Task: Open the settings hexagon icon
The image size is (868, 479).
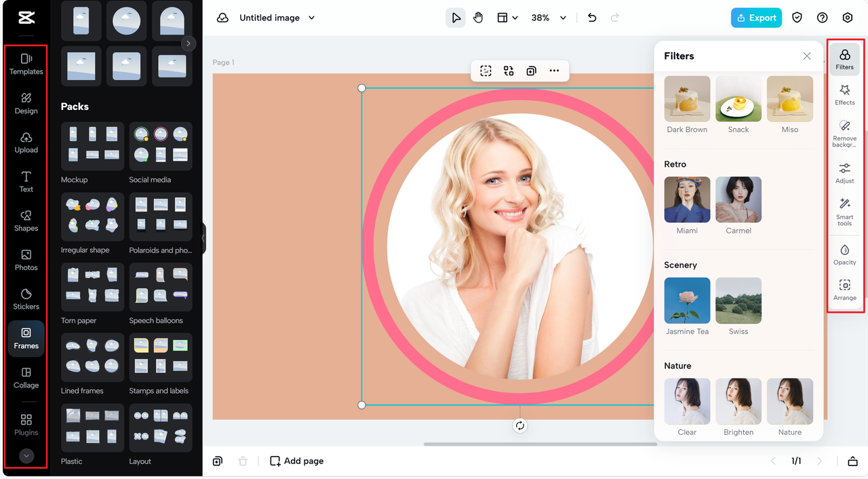Action: click(848, 18)
